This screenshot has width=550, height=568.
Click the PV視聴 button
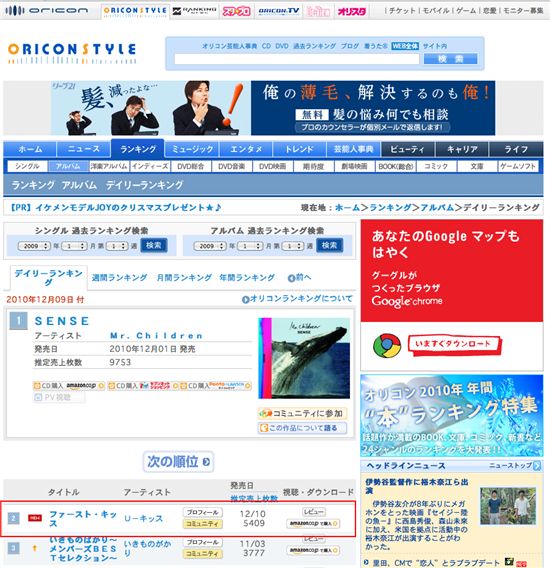point(59,398)
